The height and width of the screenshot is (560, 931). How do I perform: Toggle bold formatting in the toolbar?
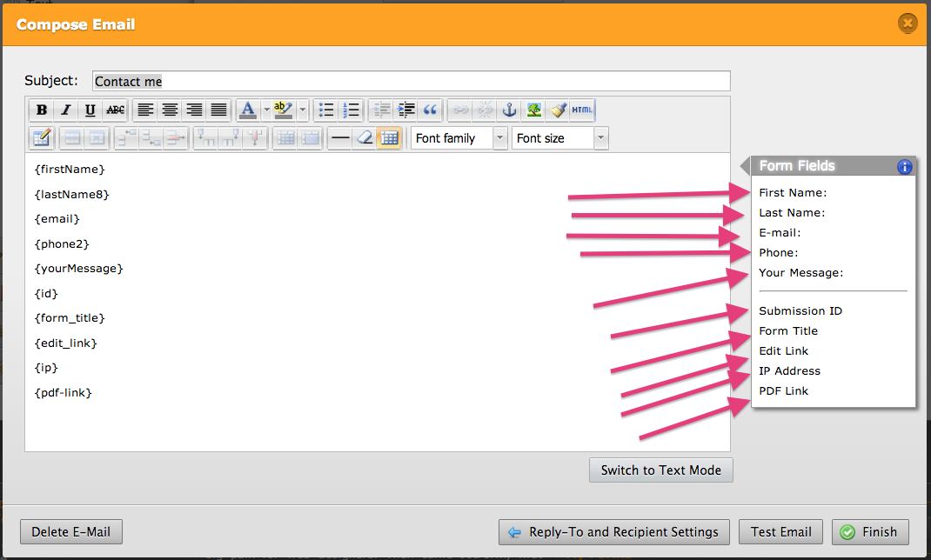coord(41,110)
